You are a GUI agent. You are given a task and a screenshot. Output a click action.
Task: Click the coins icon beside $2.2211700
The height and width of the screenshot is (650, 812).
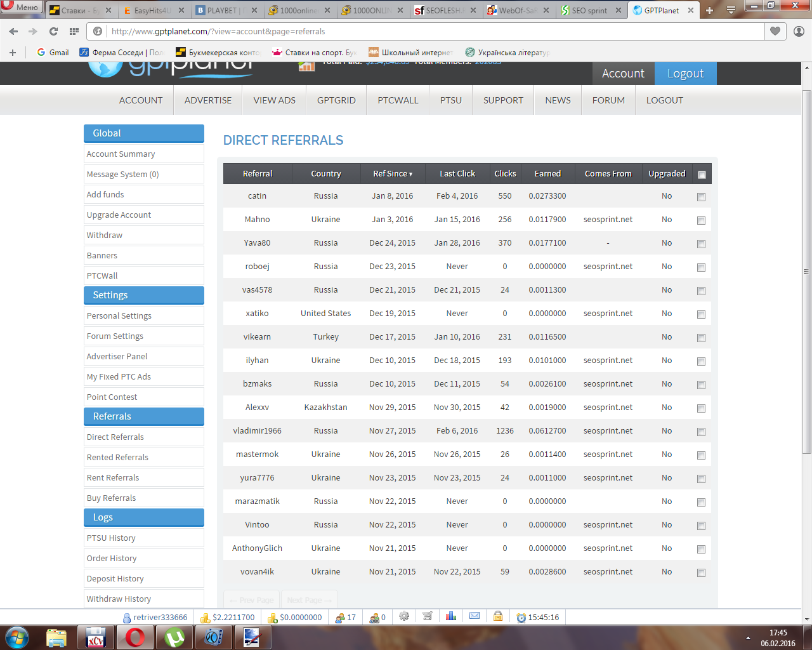pos(206,618)
